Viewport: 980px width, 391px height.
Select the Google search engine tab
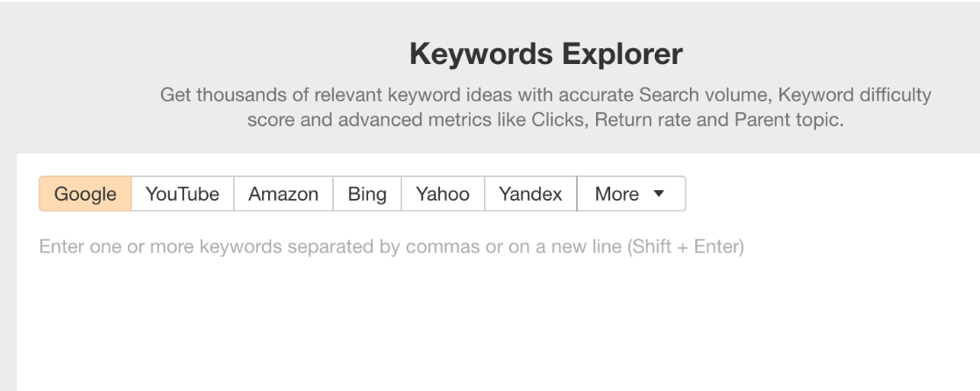pyautogui.click(x=85, y=194)
